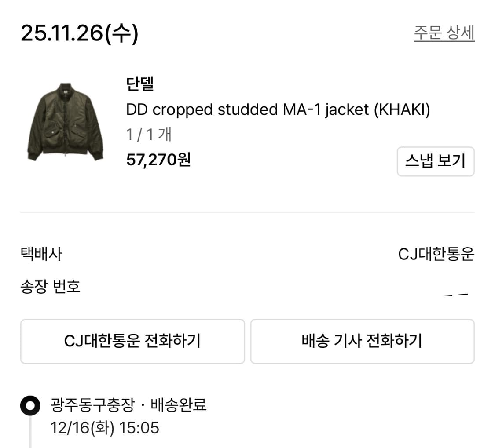
Task: Tap the 송장 번호 invoice number field
Action: (x=50, y=286)
